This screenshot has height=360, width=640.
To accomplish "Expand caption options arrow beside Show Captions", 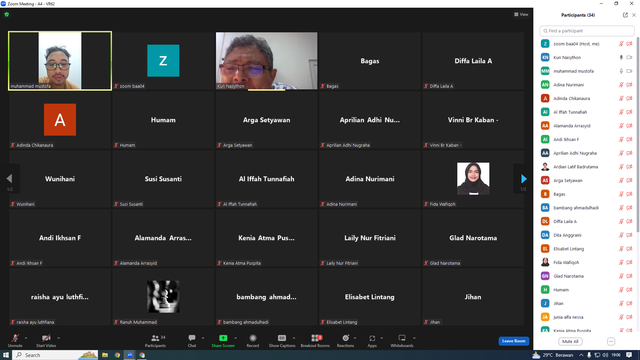I will 294,338.
